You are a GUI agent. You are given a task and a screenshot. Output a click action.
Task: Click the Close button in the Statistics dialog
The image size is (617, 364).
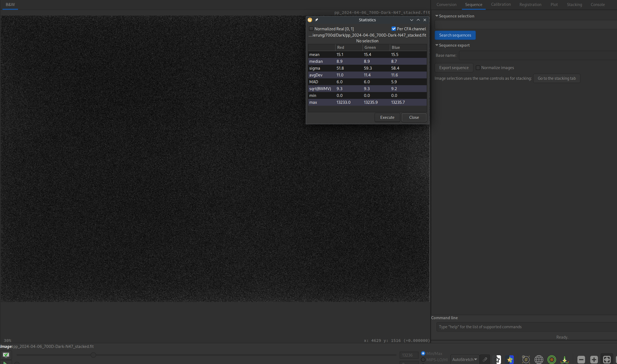(x=414, y=117)
